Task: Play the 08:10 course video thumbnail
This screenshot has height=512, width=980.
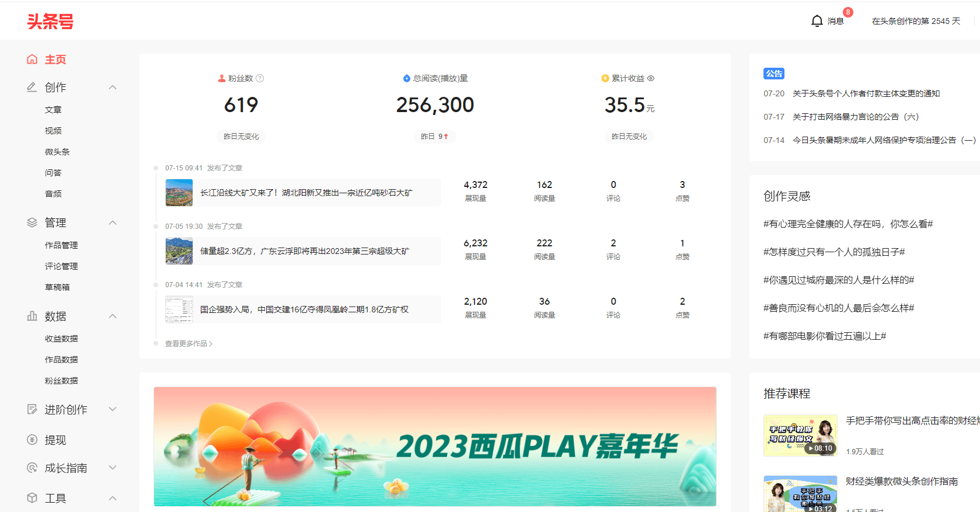Action: click(x=800, y=436)
